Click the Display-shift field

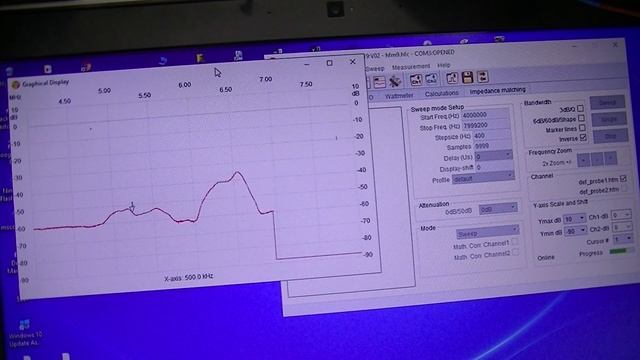coord(494,167)
